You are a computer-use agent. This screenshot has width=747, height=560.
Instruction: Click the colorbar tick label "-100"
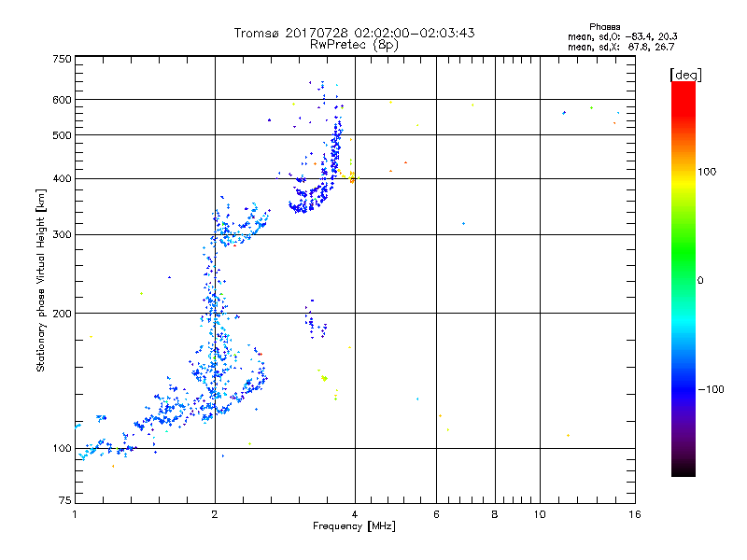[711, 389]
